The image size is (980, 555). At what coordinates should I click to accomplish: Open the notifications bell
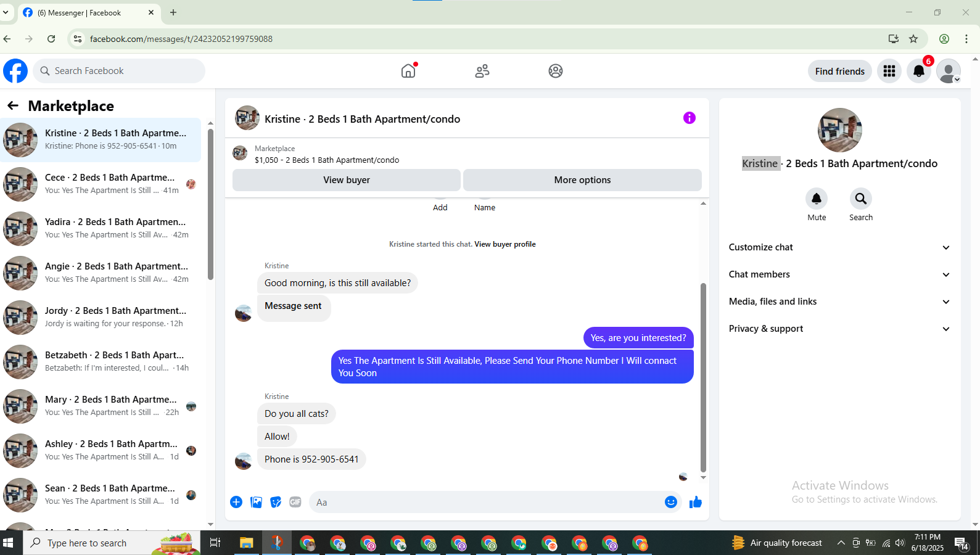point(919,71)
